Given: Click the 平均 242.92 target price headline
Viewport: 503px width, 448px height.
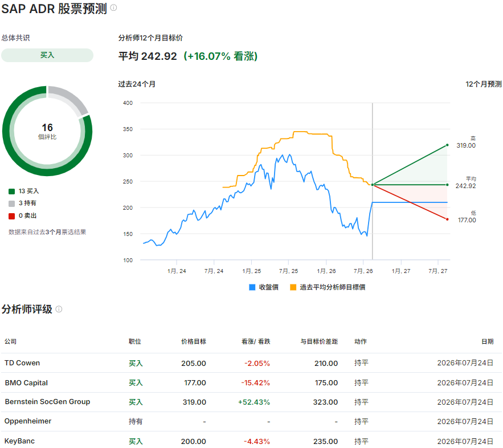Looking at the screenshot, I should pos(148,56).
